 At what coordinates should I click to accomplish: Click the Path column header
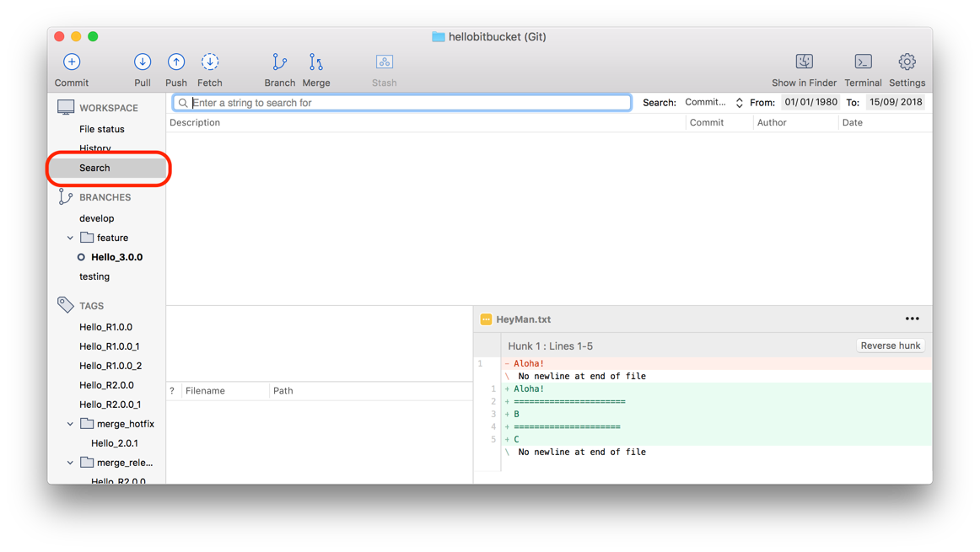tap(283, 391)
